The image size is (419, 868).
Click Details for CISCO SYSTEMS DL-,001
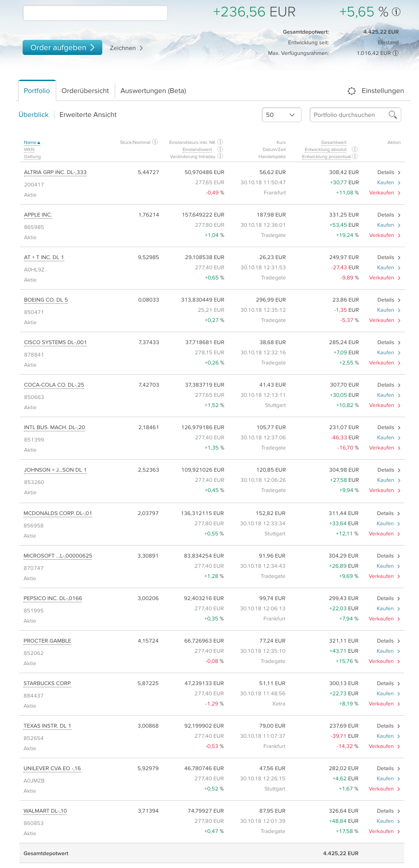click(x=386, y=342)
